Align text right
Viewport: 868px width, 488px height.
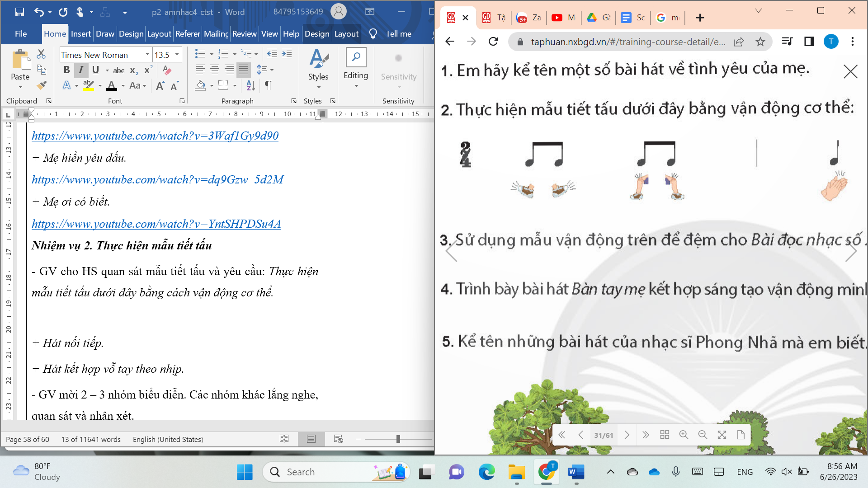[229, 70]
